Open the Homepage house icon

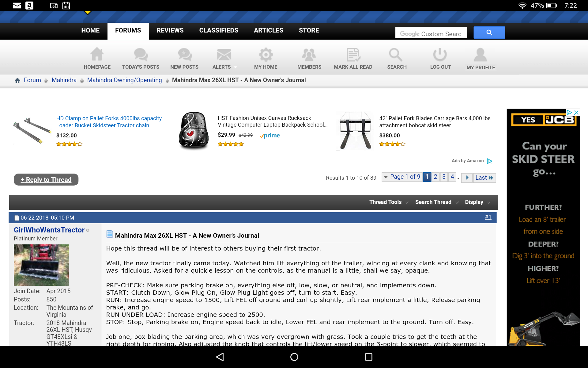[x=97, y=55]
